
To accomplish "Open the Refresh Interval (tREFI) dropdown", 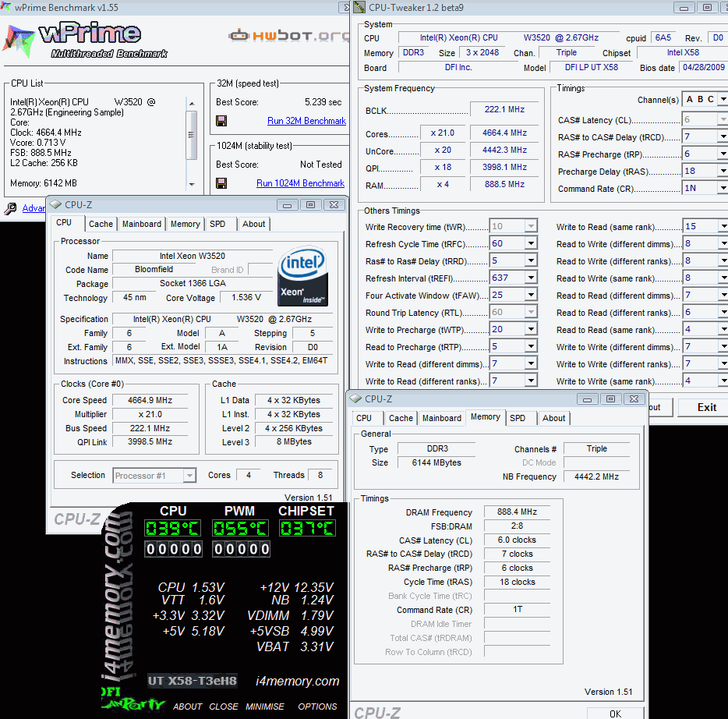I will click(532, 278).
